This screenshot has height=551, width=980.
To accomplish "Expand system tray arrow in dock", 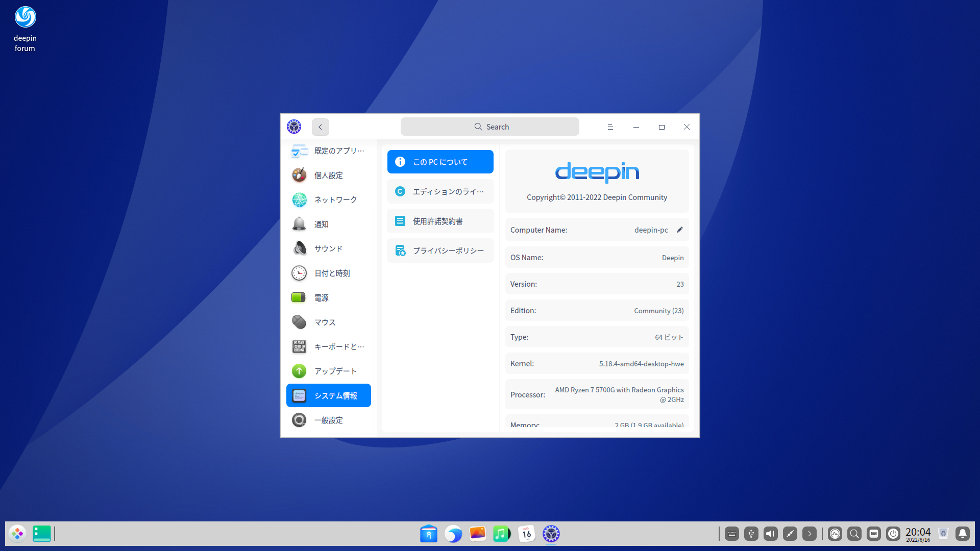I will [x=810, y=534].
